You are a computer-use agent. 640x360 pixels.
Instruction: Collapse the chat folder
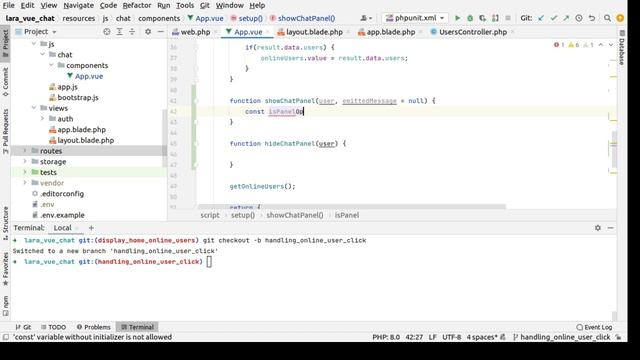pos(43,54)
